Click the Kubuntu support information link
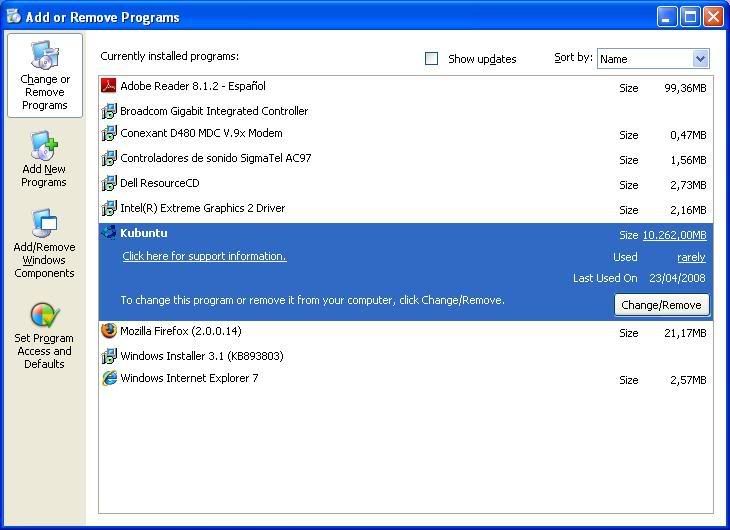This screenshot has height=530, width=730. (x=204, y=256)
